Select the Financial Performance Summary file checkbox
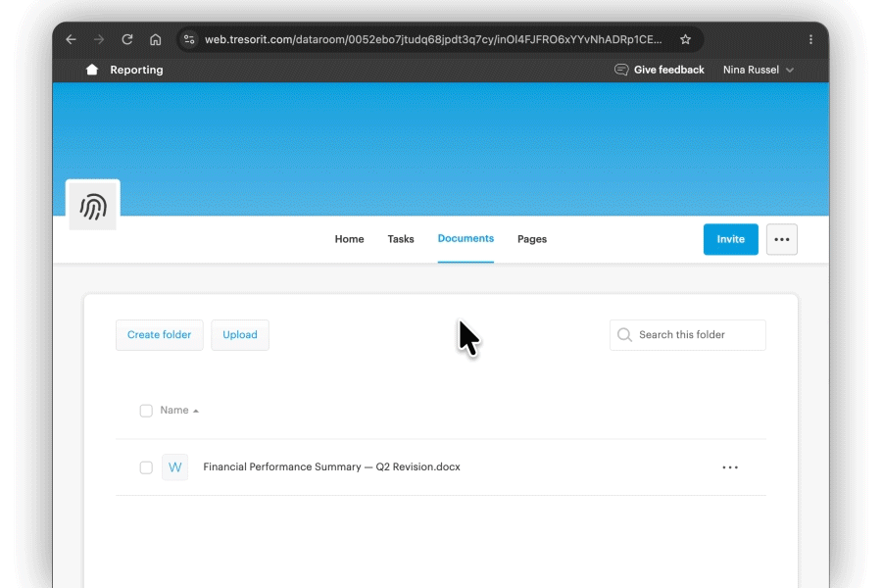The image size is (882, 588). click(146, 467)
